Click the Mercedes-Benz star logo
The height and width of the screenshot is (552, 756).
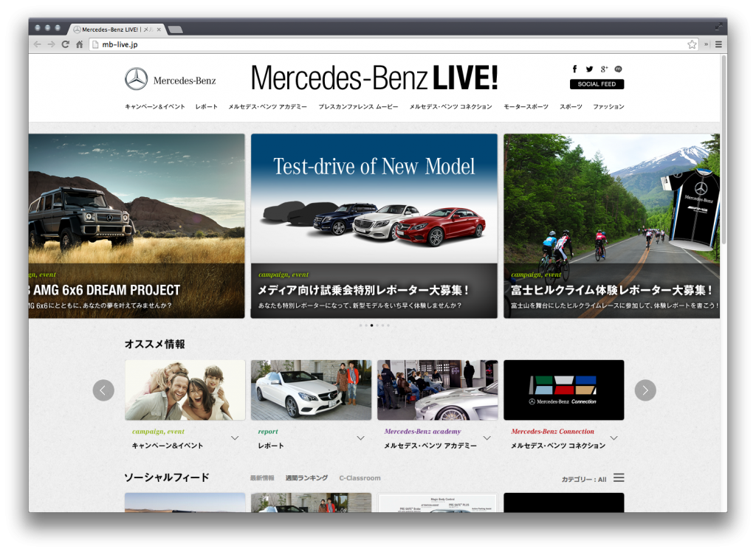coord(137,78)
